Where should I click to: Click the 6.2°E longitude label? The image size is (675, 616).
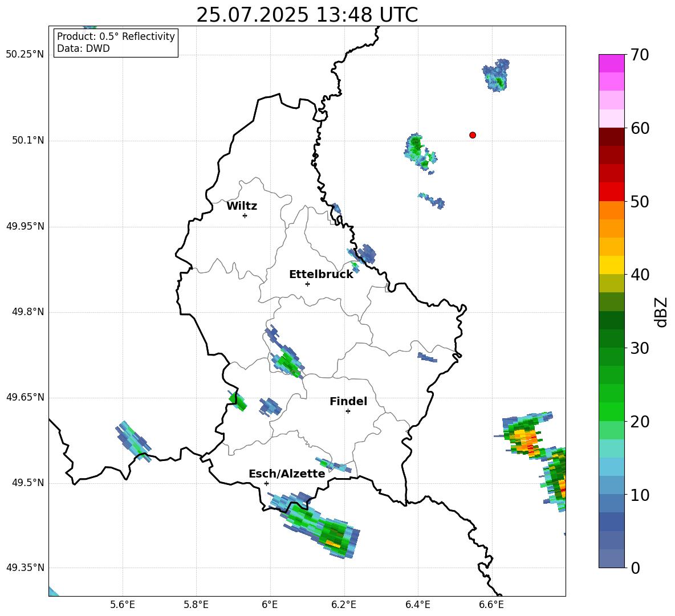[x=344, y=605]
